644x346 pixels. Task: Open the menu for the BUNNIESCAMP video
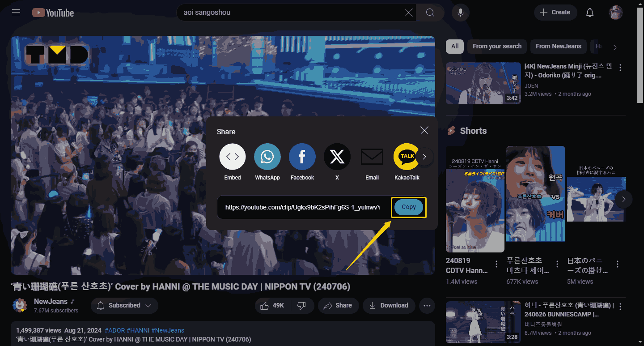(x=620, y=307)
